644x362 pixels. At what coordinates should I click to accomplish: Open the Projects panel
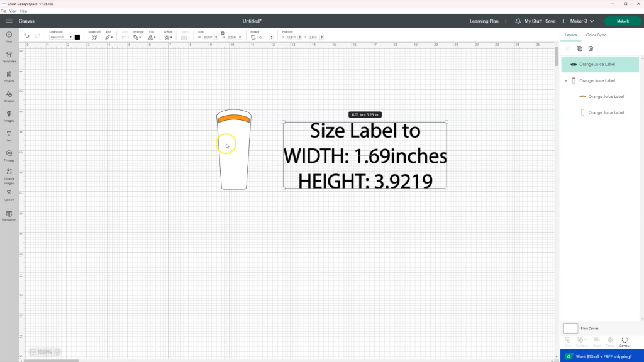pos(9,76)
